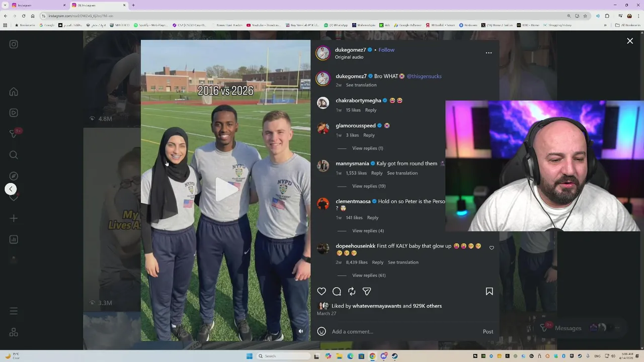Repost the reel with repost icon
644x362 pixels.
[352, 291]
